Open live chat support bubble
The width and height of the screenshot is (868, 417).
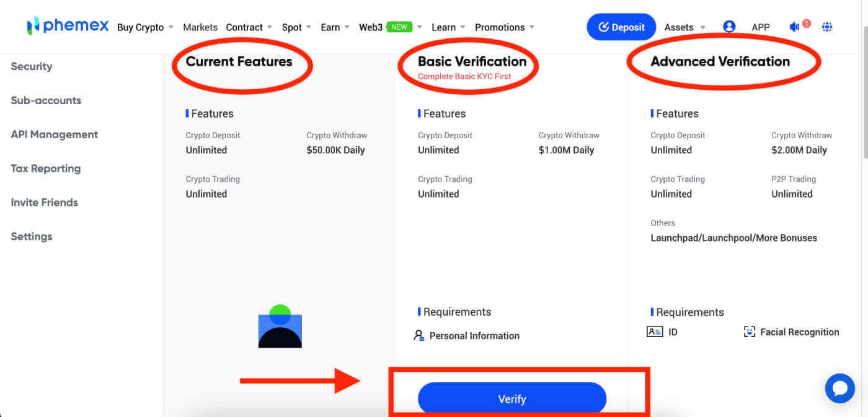(840, 388)
